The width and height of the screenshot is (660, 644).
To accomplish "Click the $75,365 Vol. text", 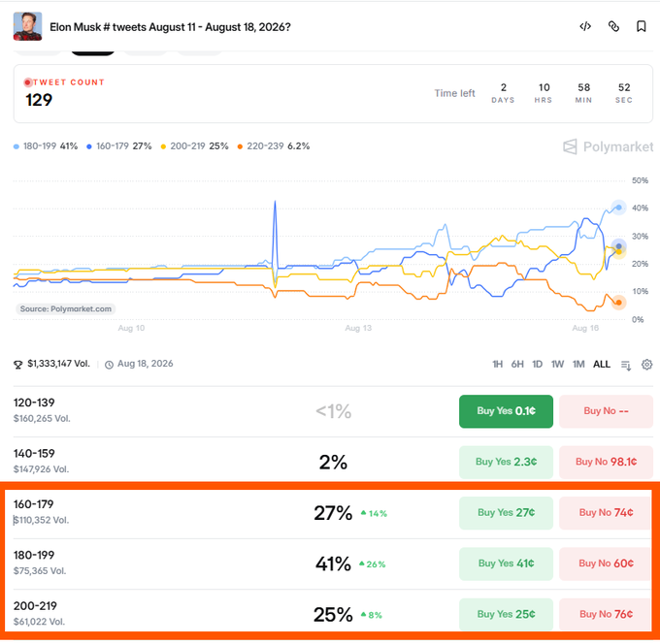I will click(x=40, y=571).
